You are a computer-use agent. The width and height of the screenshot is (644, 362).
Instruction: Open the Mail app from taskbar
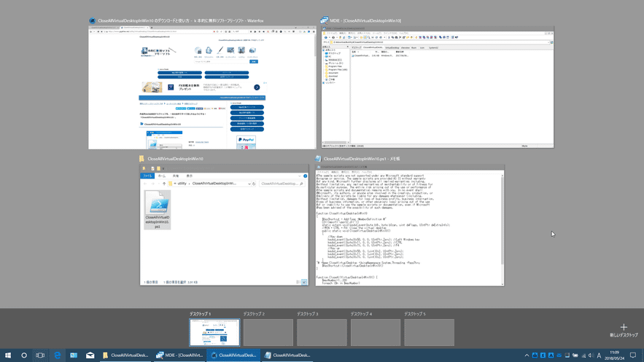pyautogui.click(x=90, y=355)
